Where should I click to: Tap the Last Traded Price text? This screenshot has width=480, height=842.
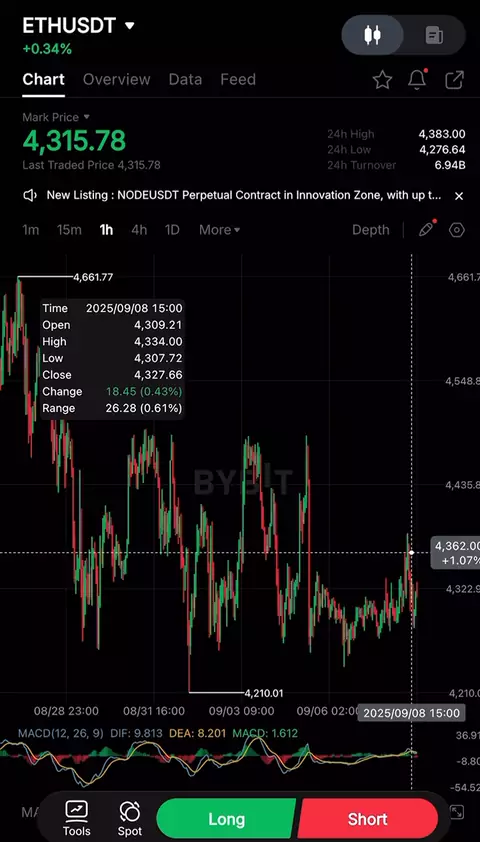(91, 165)
